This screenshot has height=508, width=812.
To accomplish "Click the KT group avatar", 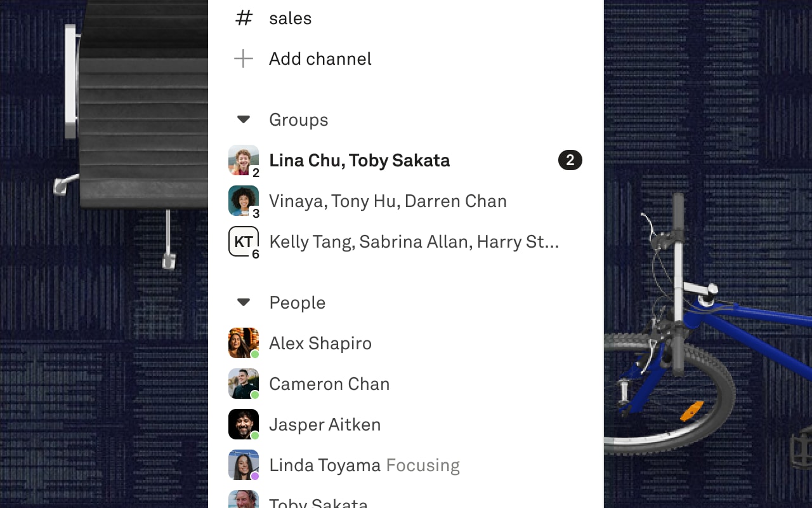I will (244, 241).
